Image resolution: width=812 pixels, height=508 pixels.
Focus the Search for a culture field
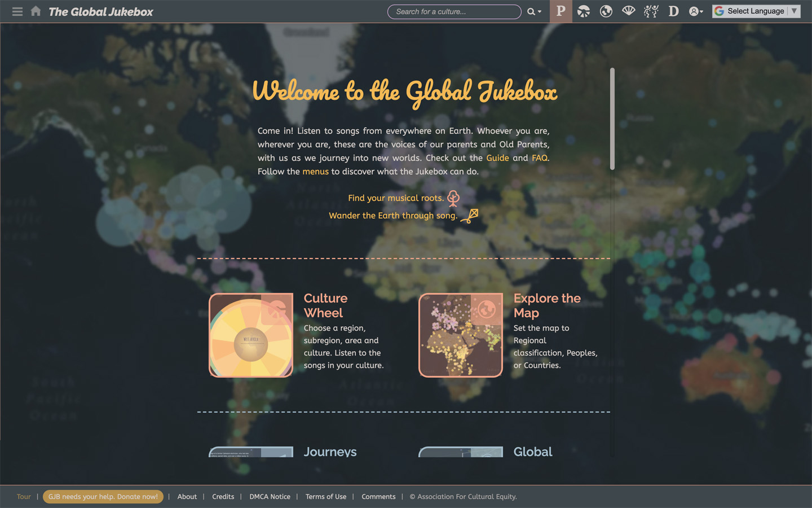pos(454,11)
